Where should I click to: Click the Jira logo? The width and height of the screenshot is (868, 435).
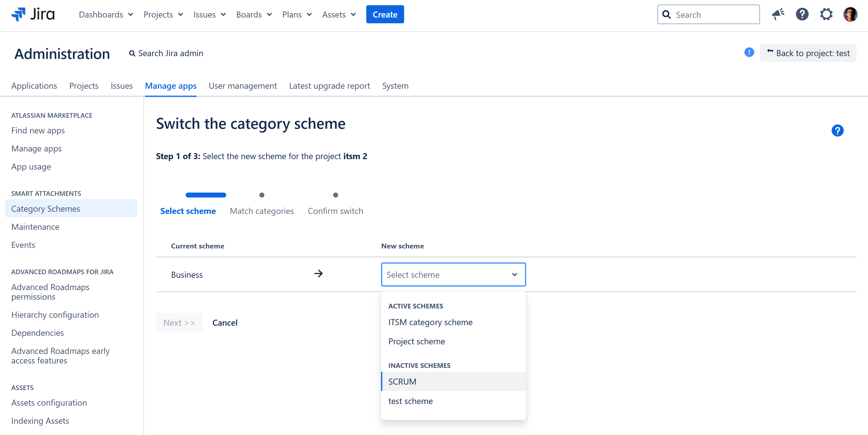[33, 15]
